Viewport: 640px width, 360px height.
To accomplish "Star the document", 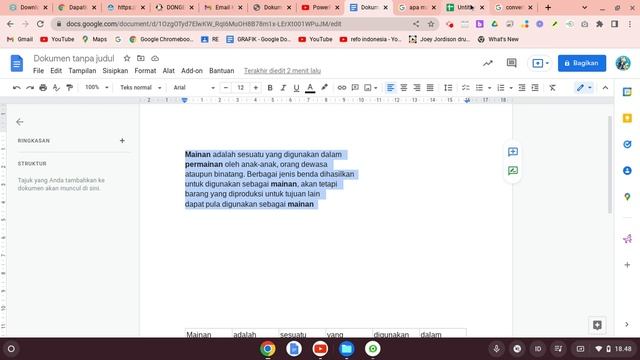I will (127, 58).
